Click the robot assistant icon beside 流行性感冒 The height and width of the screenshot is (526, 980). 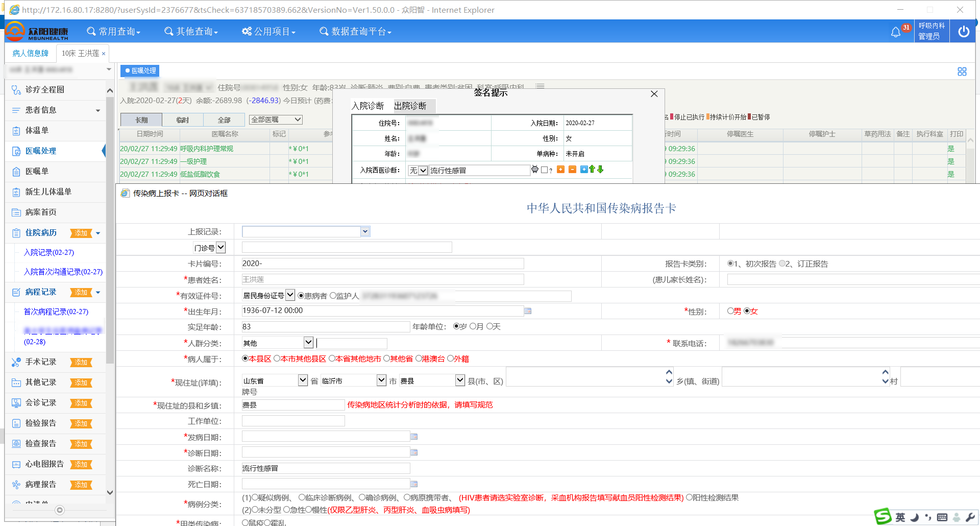(535, 170)
